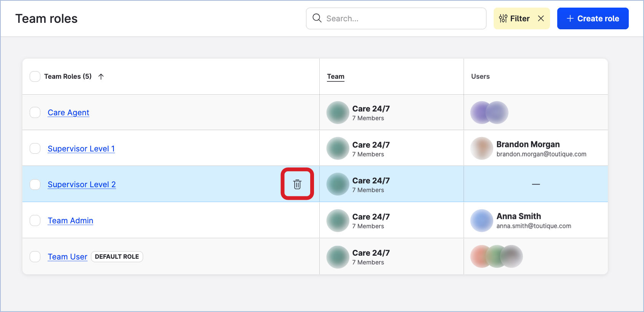Image resolution: width=644 pixels, height=312 pixels.
Task: Tick the Supervisor Level 1 checkbox
Action: 35,148
